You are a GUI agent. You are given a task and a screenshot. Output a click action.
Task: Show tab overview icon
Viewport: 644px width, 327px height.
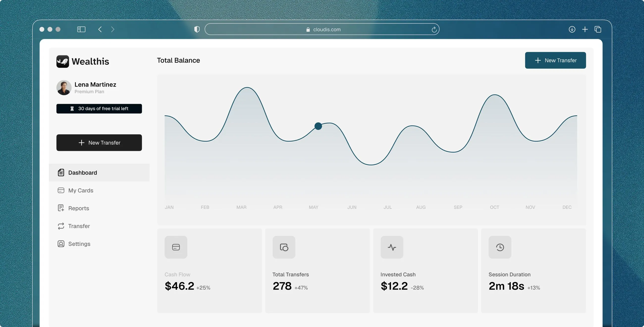598,30
